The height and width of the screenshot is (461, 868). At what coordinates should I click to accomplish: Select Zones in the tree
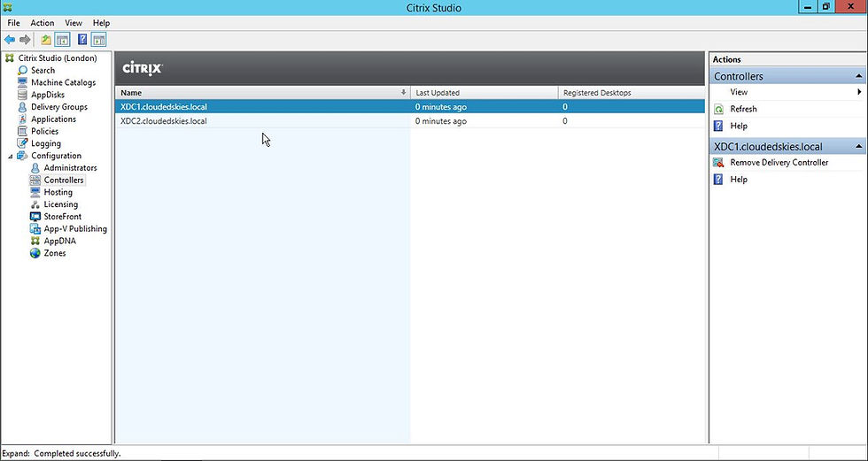55,253
